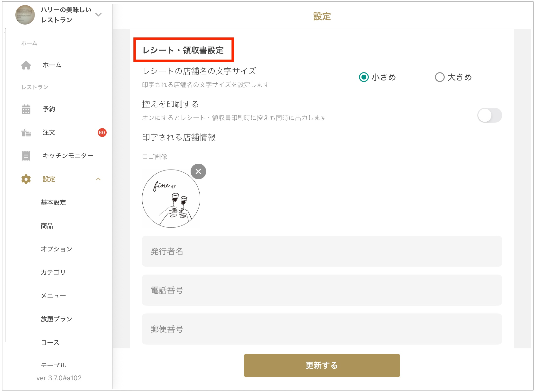Remove the logo image with X button
Viewport: 535px width, 392px height.
[x=198, y=171]
